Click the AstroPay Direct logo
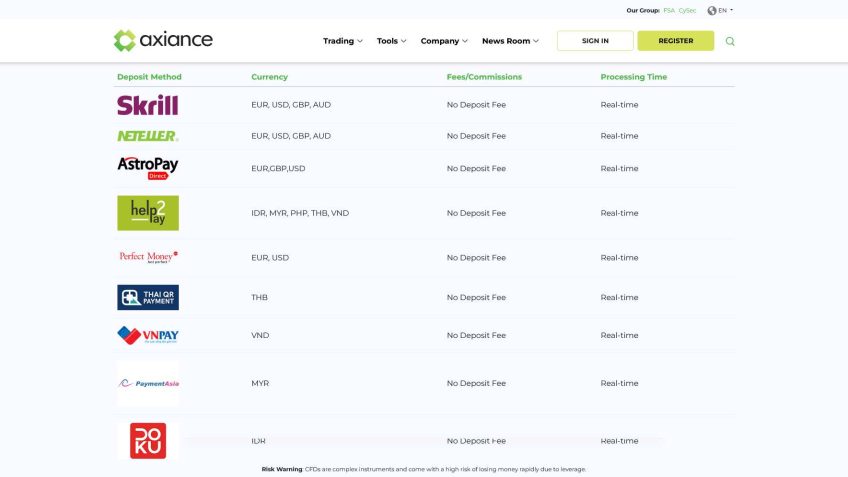The width and height of the screenshot is (848, 477). pyautogui.click(x=147, y=168)
